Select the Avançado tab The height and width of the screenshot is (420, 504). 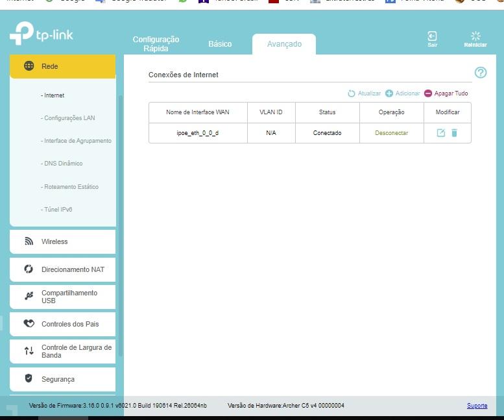284,44
